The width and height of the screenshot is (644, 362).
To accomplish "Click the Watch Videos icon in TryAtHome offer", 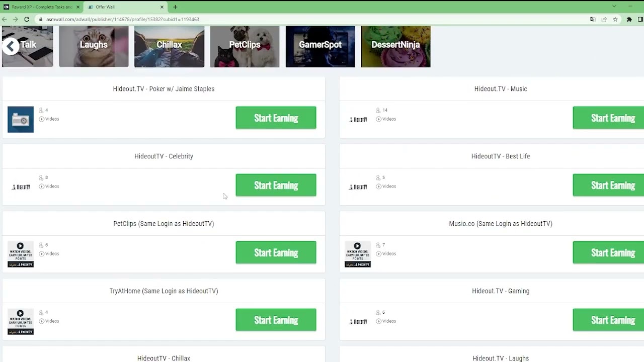I will (x=21, y=321).
